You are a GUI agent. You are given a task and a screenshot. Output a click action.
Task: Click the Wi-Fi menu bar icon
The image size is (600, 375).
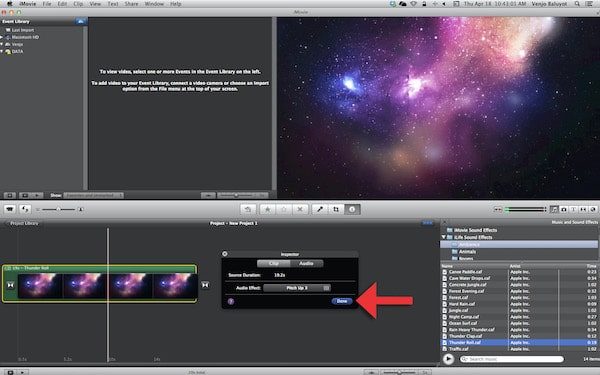(x=414, y=4)
